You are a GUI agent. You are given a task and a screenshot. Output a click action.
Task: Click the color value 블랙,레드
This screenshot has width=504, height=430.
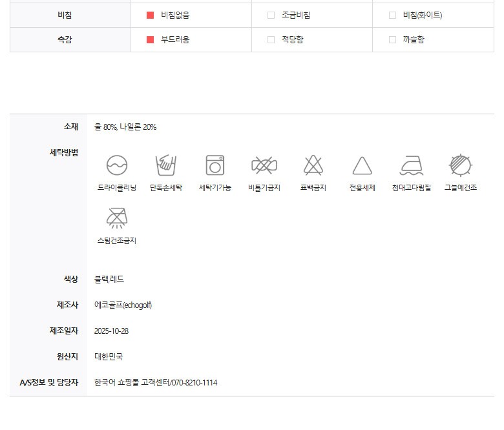(109, 279)
